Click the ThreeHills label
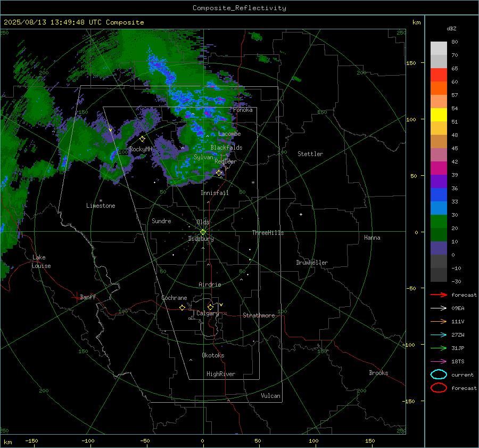479x448 pixels. (268, 233)
